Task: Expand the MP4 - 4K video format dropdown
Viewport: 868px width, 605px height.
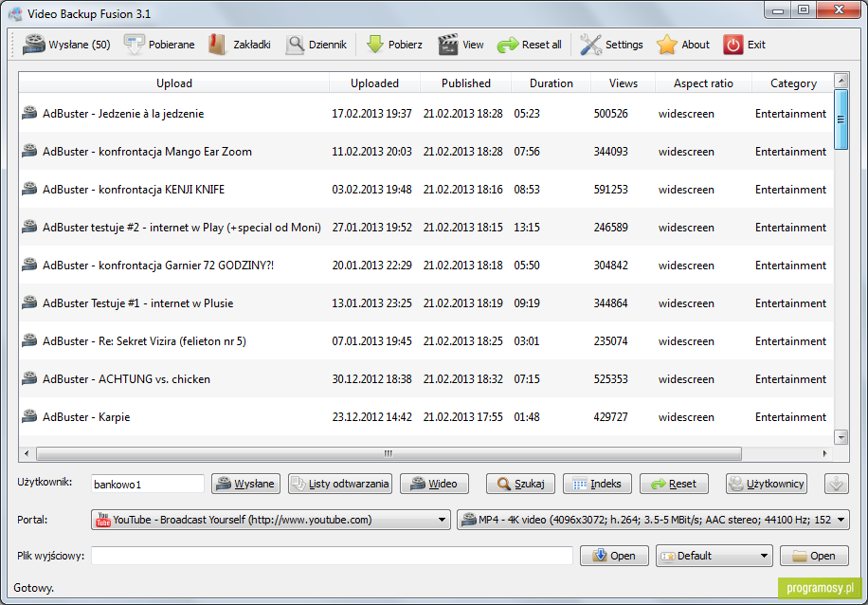Action: pos(841,520)
